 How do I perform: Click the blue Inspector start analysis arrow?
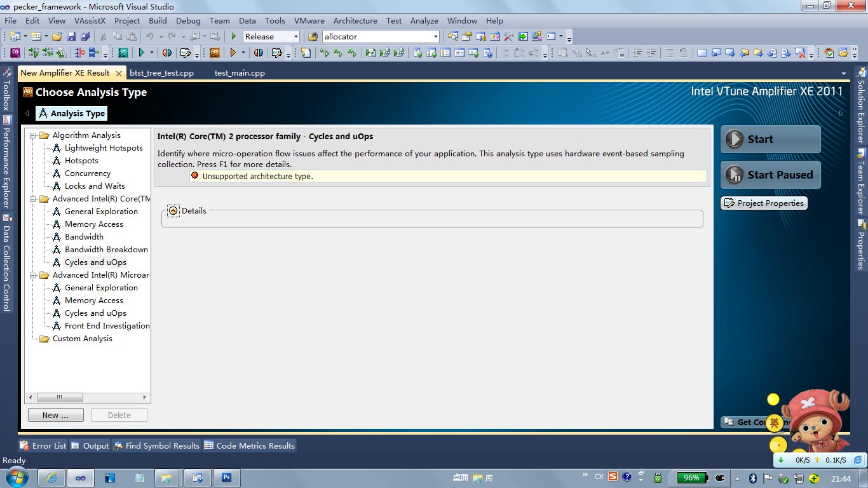coord(142,53)
